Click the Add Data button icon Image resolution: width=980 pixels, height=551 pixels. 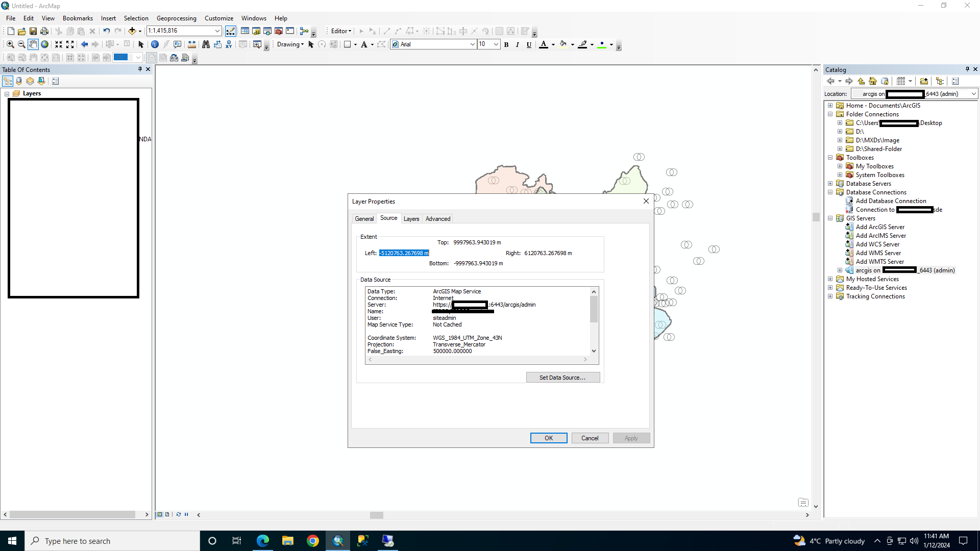(x=132, y=31)
